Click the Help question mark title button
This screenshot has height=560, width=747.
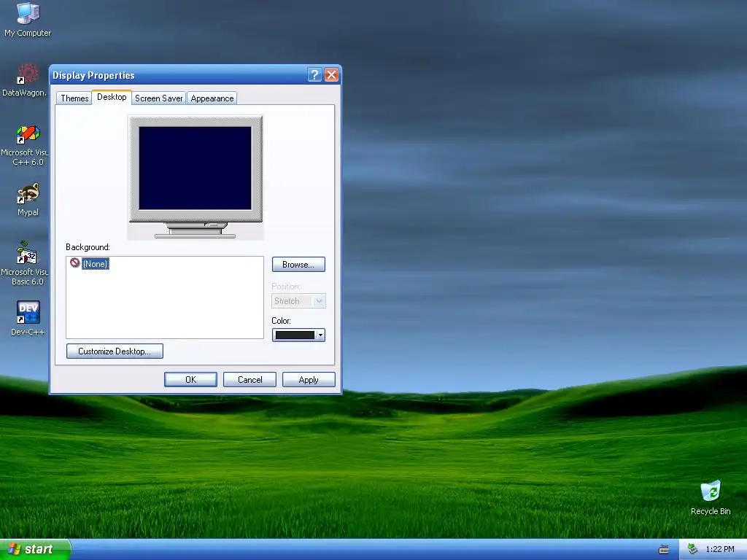pos(314,75)
